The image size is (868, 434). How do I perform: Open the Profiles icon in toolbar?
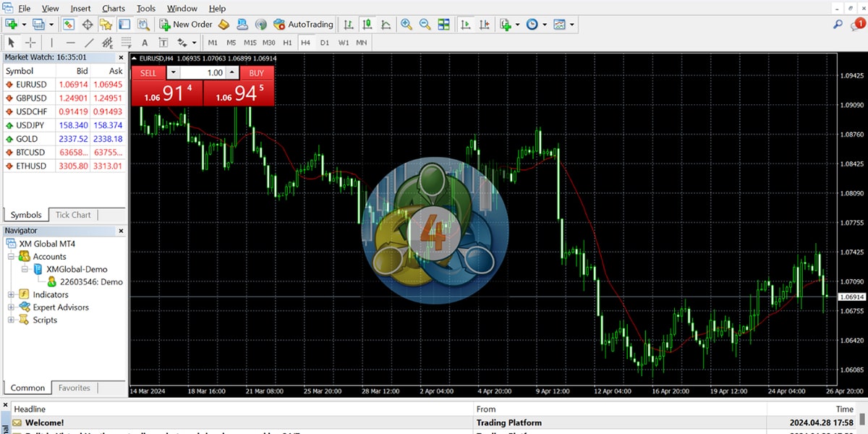point(38,24)
